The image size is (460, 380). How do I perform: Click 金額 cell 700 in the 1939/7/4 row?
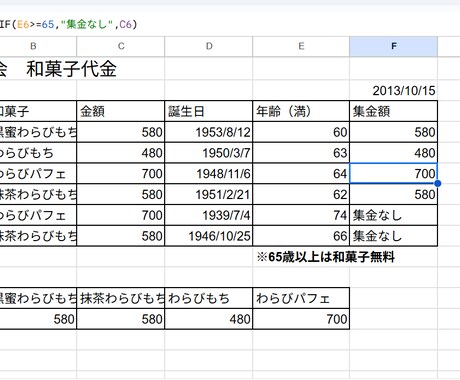click(121, 215)
